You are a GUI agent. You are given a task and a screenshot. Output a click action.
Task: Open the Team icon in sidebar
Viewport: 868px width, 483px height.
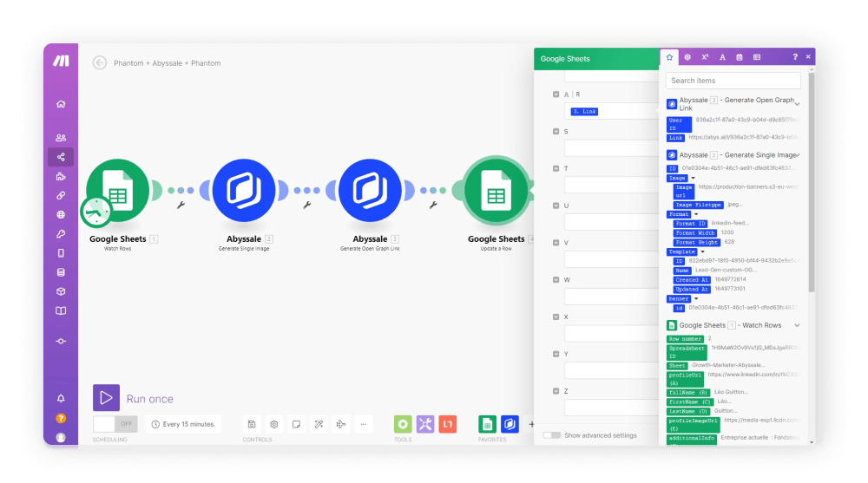61,137
